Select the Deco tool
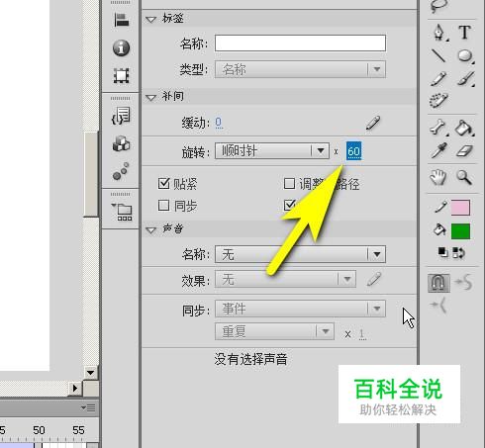Screen dimensions: 485x448 click(438, 101)
